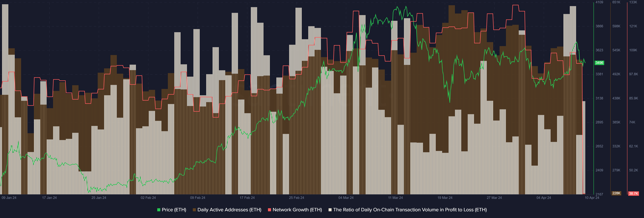This screenshot has height=218, width=644.
Task: Click the 50.2K network growth axis label
Action: 633,170
